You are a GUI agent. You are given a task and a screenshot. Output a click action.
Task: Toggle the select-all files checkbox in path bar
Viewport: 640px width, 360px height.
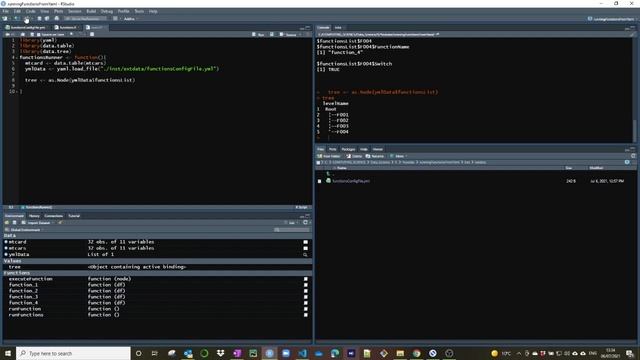tap(318, 162)
